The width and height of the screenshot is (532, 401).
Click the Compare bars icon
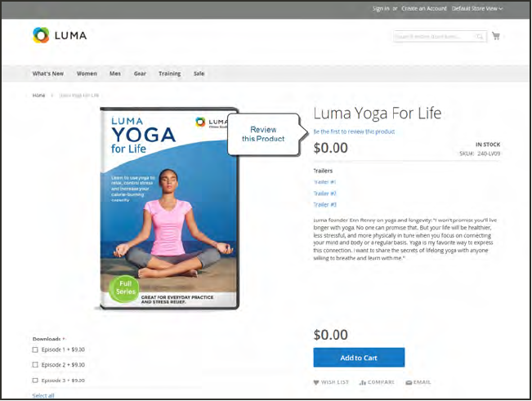[x=362, y=382]
